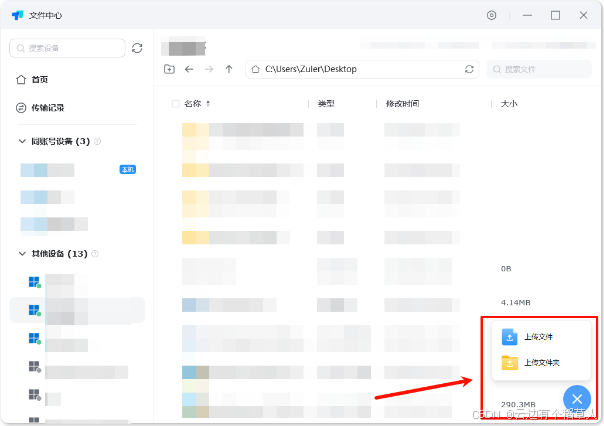
Task: Choose 上传文件夹 upload folder option
Action: pyautogui.click(x=541, y=363)
